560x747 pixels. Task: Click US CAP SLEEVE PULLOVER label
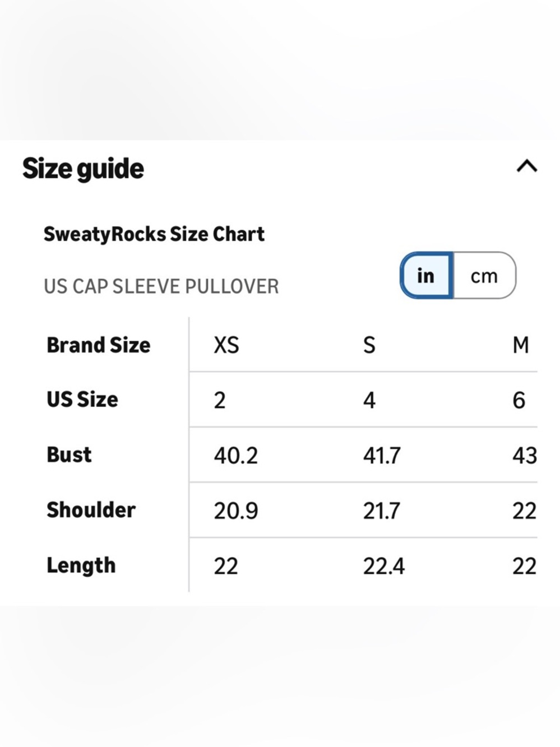click(161, 286)
